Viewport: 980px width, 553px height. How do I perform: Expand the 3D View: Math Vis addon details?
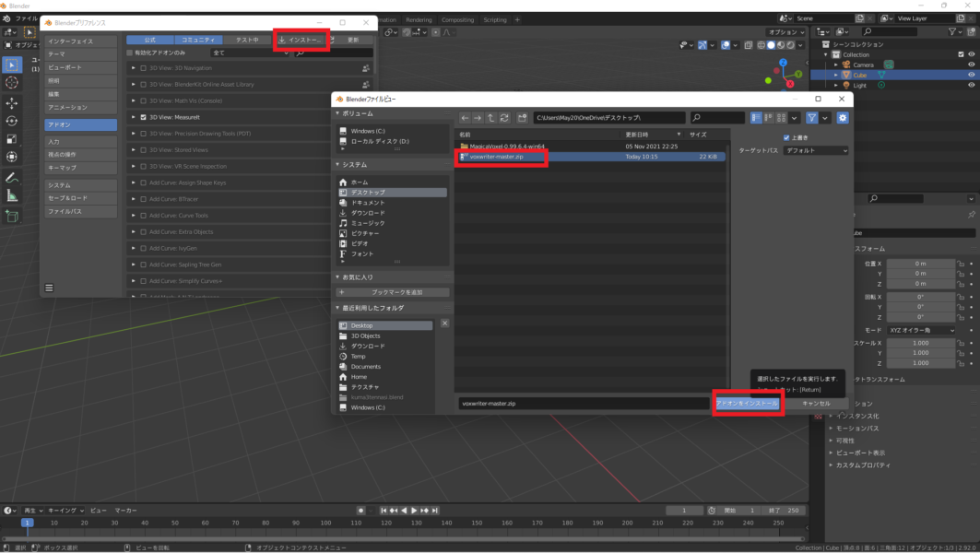[x=133, y=100]
